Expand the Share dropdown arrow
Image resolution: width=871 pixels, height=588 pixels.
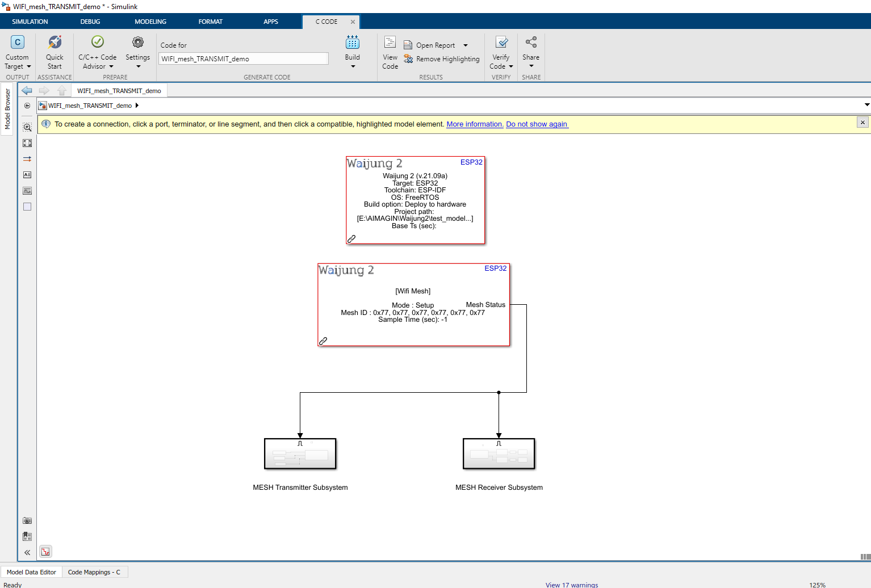click(x=531, y=66)
